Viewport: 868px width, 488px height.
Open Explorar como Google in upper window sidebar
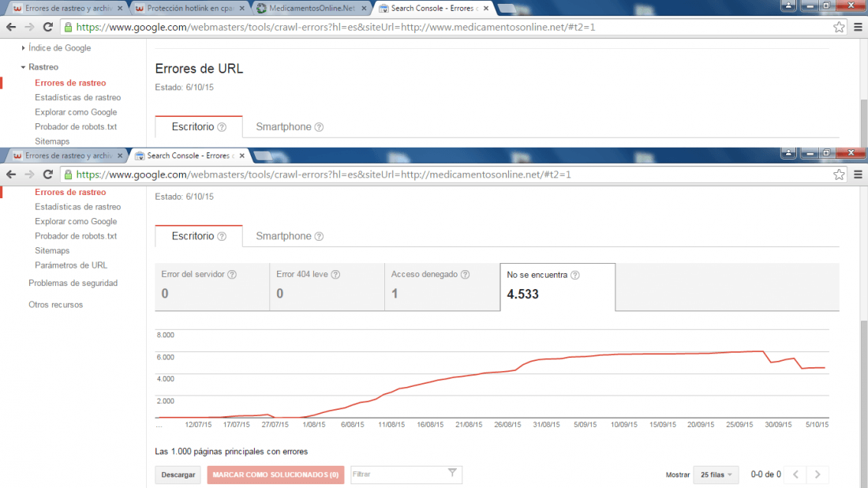click(76, 112)
